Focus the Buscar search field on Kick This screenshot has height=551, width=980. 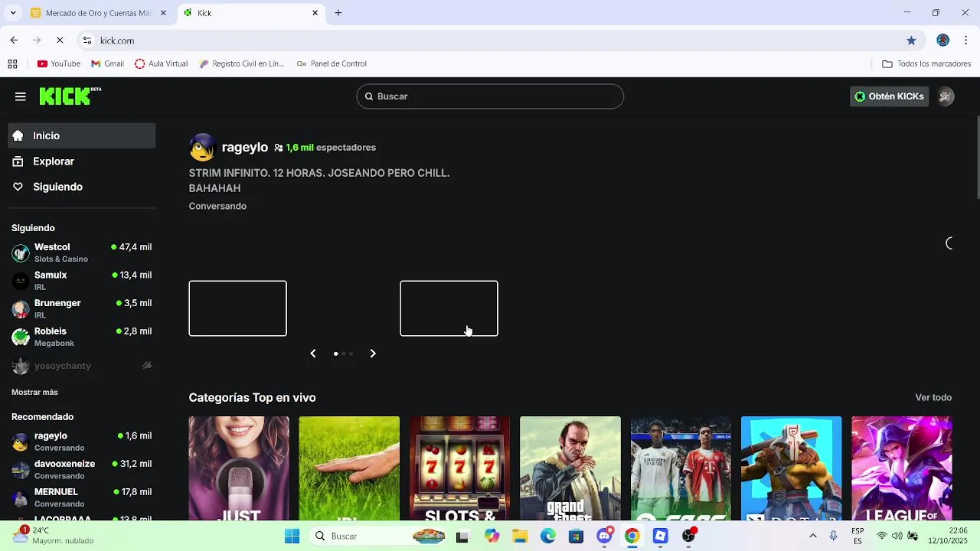pos(490,96)
